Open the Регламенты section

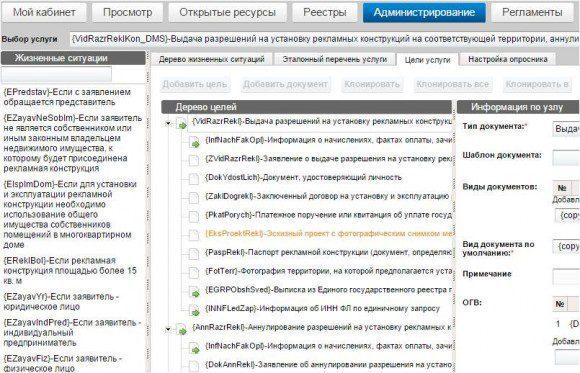click(532, 12)
